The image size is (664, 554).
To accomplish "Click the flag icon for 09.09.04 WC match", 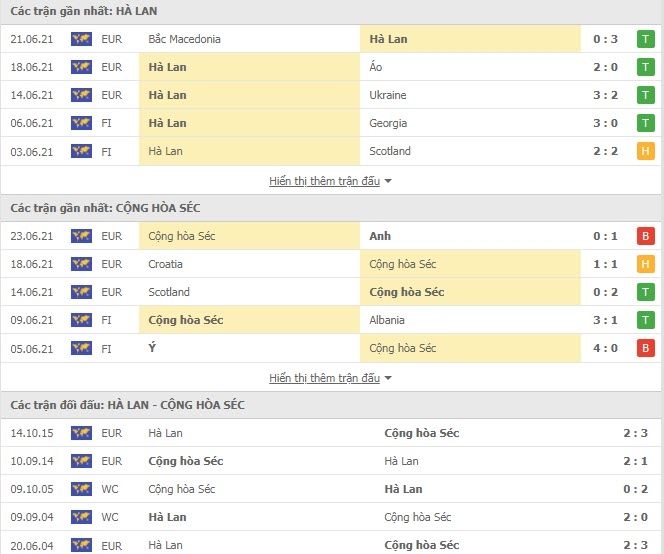I will [x=81, y=517].
